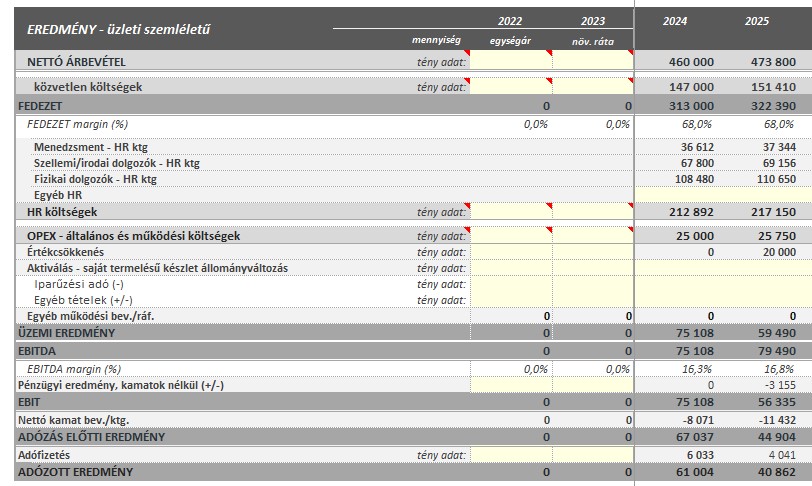Select the ÜZEMI EREDMÉNY row label
812x486 pixels.
pos(66,333)
